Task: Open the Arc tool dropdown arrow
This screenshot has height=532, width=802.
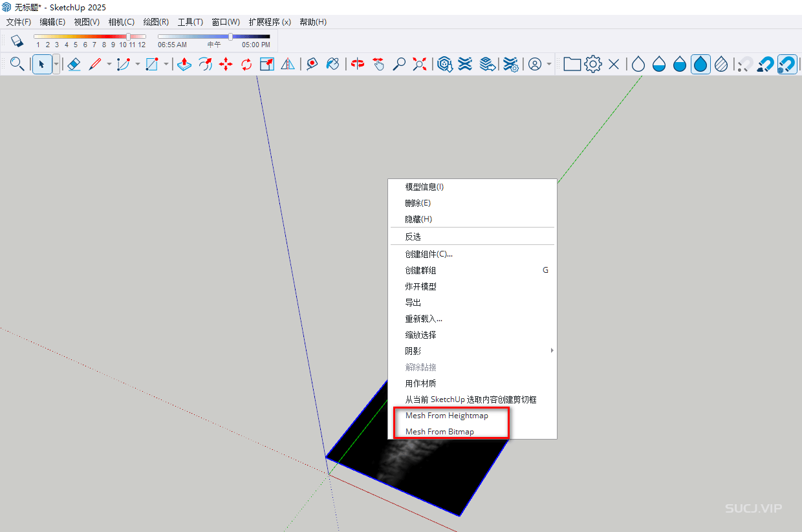Action: 137,64
